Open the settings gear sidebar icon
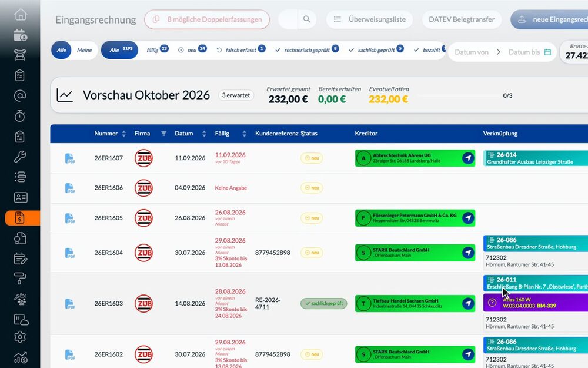The height and width of the screenshot is (368, 588). point(20,337)
